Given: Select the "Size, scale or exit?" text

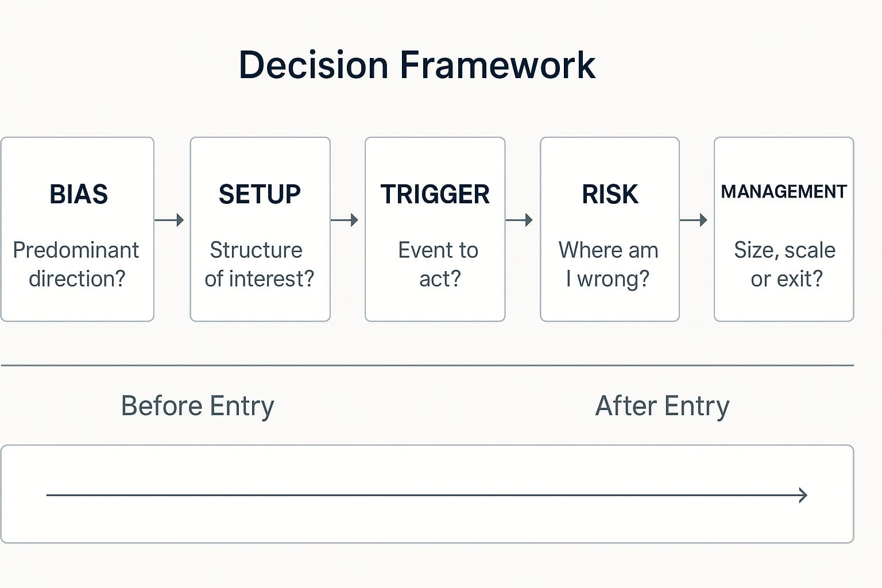Looking at the screenshot, I should click(x=785, y=264).
